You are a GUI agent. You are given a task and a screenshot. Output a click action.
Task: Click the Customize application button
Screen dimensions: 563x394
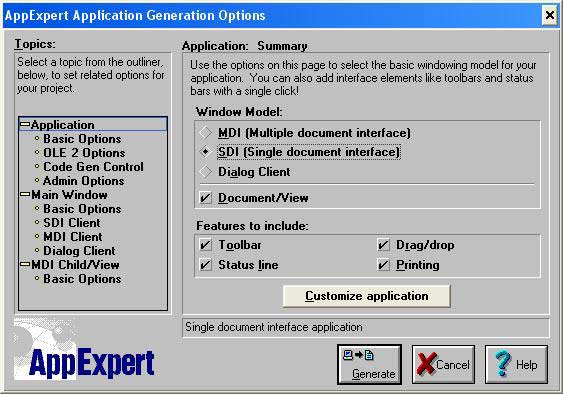366,296
